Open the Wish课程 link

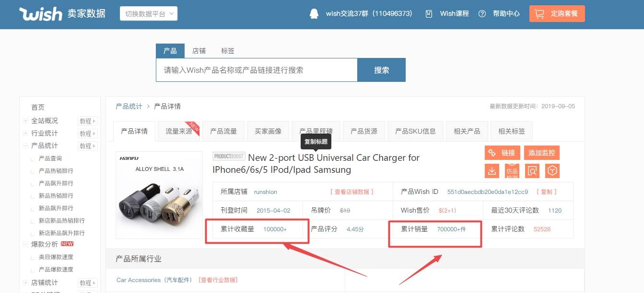click(x=455, y=13)
